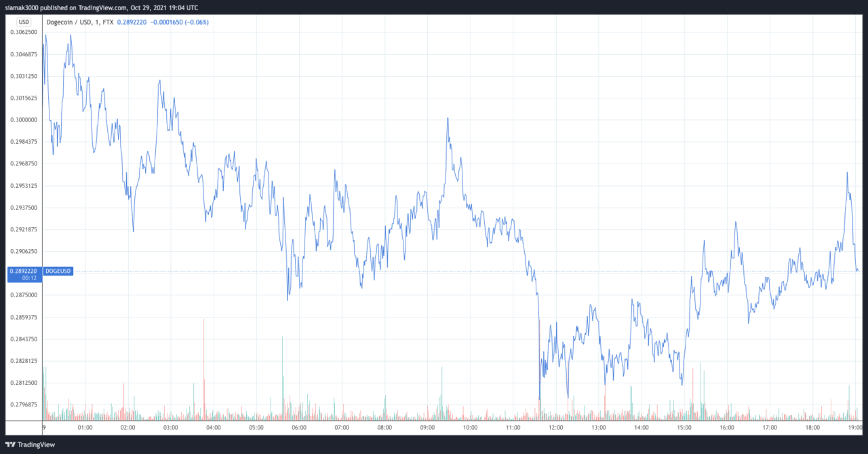Click the 09:00 time axis label
This screenshot has width=868, height=454.
tap(427, 428)
